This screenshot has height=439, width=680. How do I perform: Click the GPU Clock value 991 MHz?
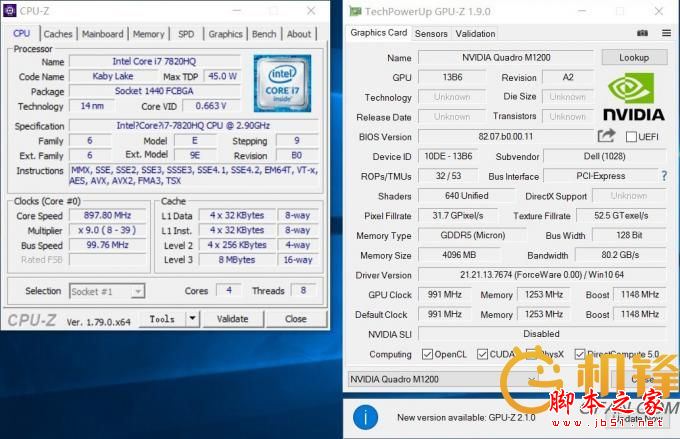tap(445, 295)
